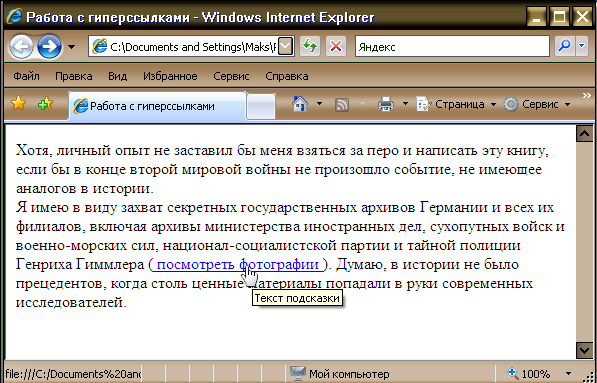
Task: Close the Internet Explorer window
Action: (x=583, y=17)
